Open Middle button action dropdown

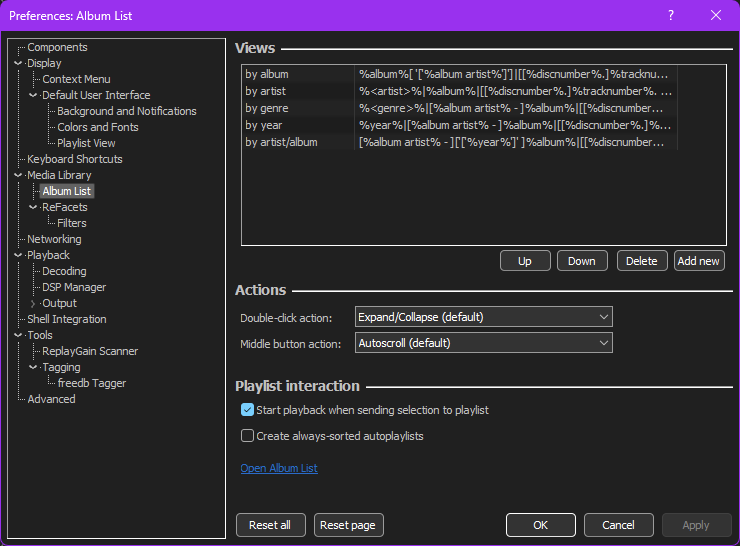[x=483, y=343]
